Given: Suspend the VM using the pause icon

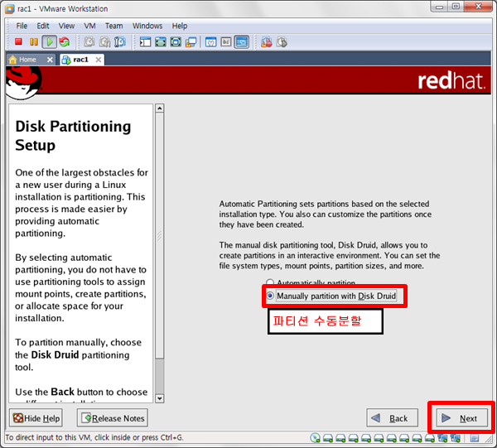Looking at the screenshot, I should (34, 42).
